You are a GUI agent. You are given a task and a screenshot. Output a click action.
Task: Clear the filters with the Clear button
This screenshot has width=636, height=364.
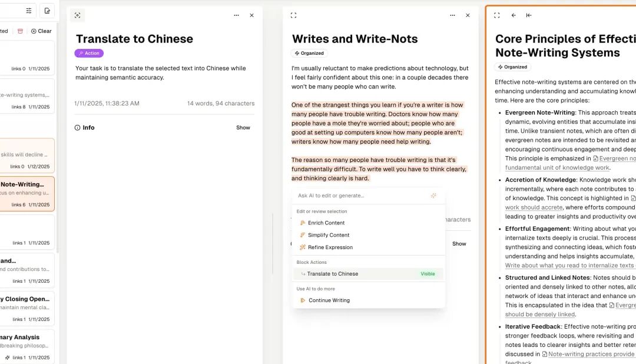(x=41, y=31)
